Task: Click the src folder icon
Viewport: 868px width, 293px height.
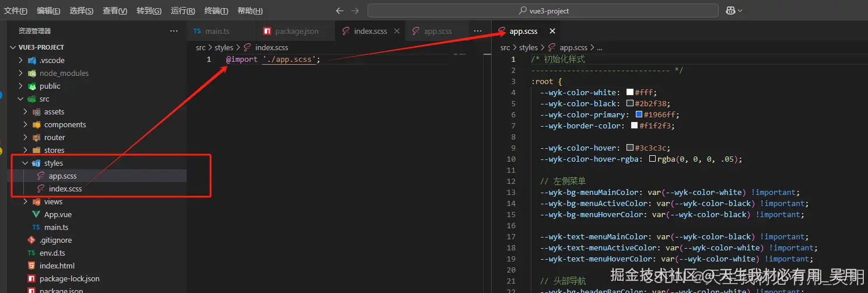Action: coord(32,99)
